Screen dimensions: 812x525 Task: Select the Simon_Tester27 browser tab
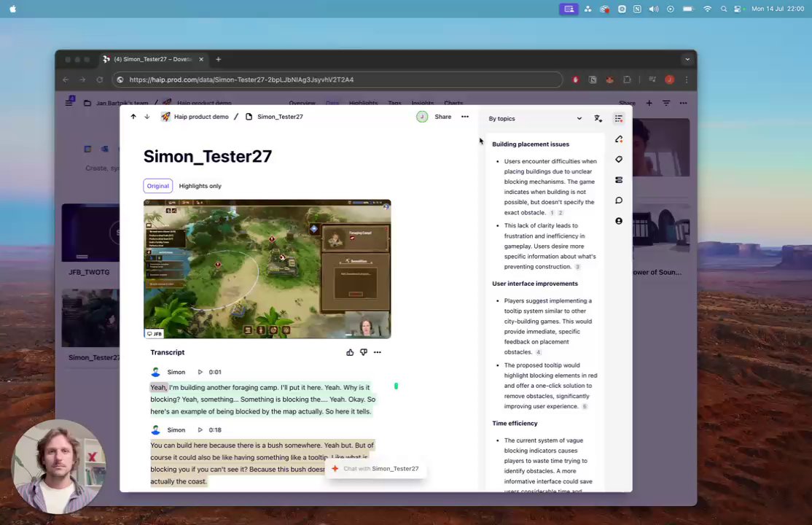tap(154, 59)
